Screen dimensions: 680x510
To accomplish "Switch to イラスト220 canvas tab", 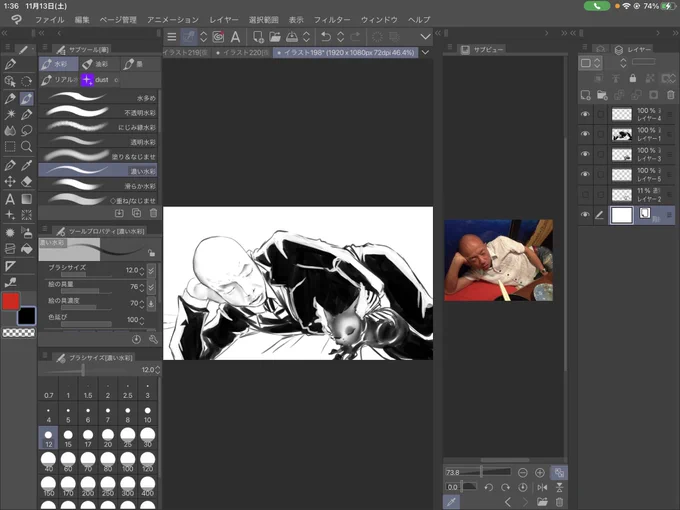I will pyautogui.click(x=242, y=52).
